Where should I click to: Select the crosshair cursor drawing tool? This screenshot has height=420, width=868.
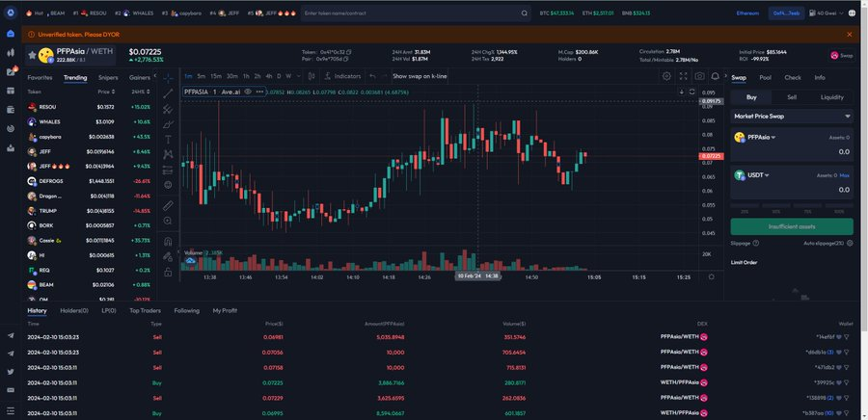coord(168,78)
